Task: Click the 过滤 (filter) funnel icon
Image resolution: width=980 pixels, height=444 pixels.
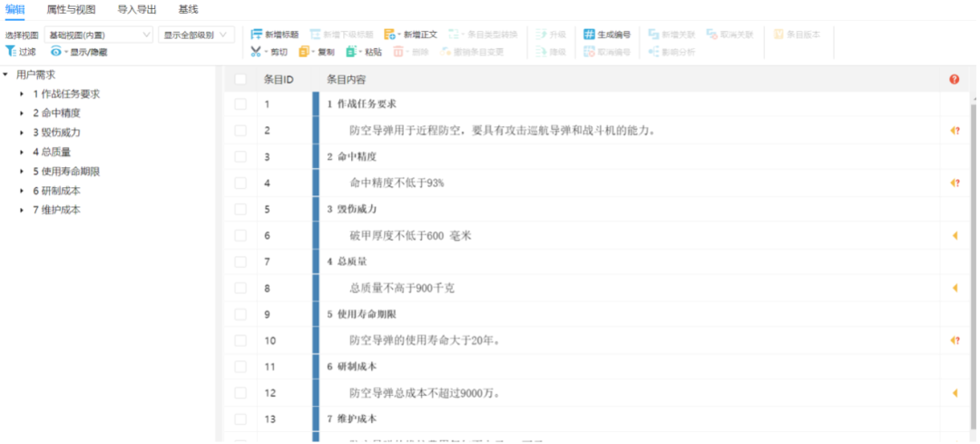Action: [x=11, y=51]
